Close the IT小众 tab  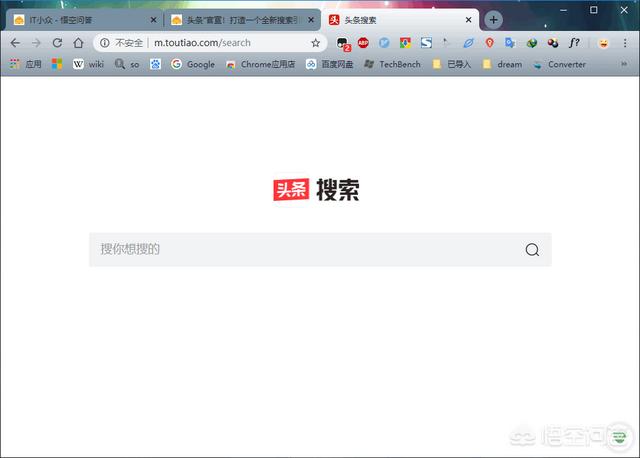click(x=153, y=20)
